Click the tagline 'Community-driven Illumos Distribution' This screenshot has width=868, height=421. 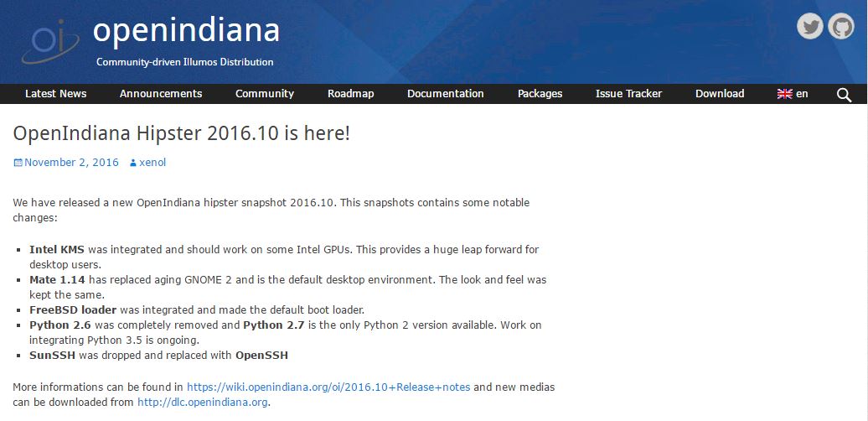(x=185, y=62)
